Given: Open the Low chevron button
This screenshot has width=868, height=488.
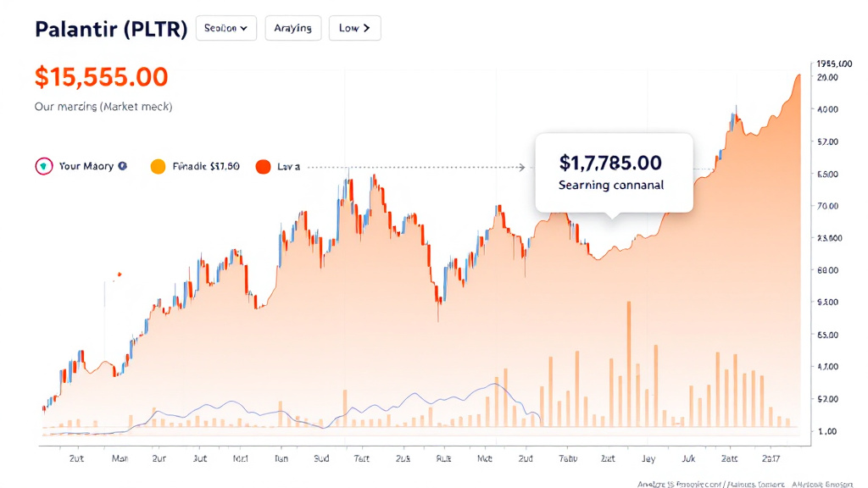Looking at the screenshot, I should point(355,28).
